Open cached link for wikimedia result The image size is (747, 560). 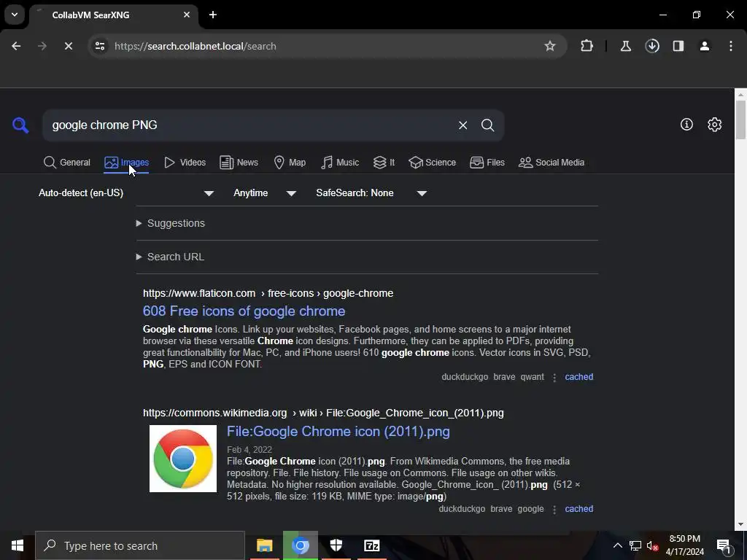pyautogui.click(x=578, y=508)
